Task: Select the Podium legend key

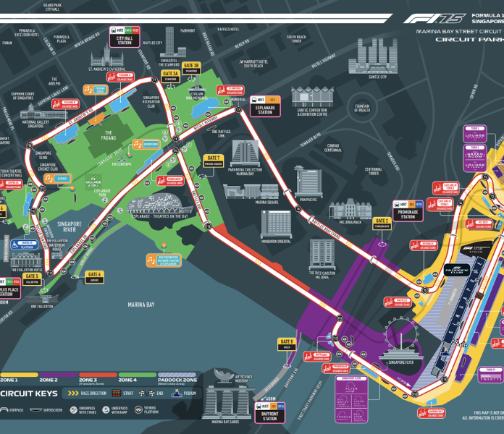Action: [x=184, y=393]
